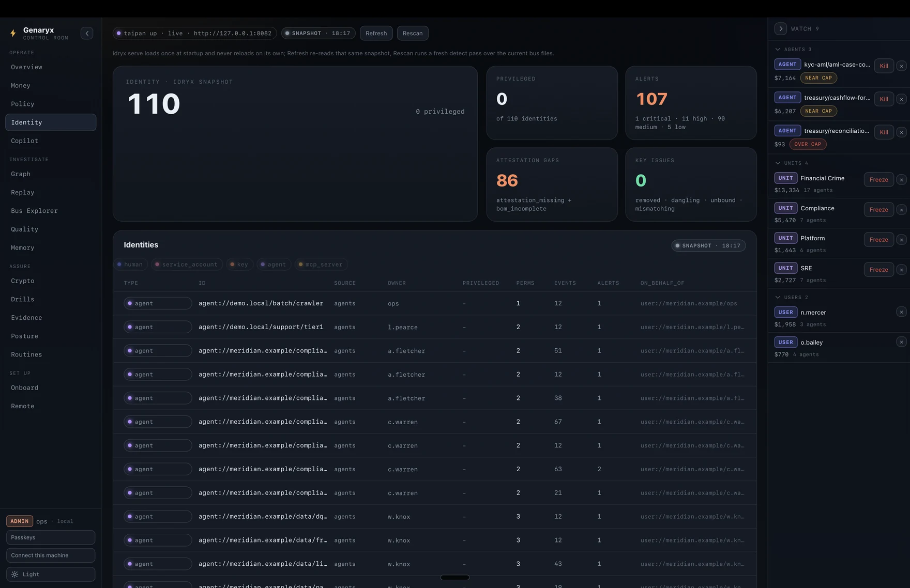Navigate to Bus Explorer
This screenshot has width=910, height=588.
(51, 211)
